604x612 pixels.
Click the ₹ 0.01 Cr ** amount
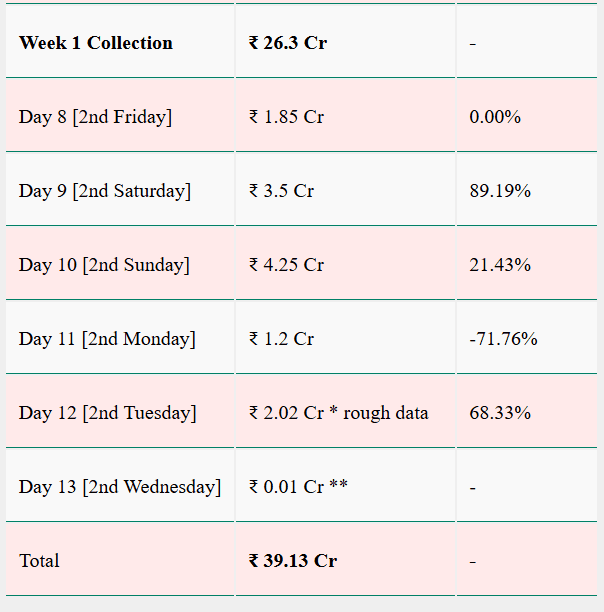pos(298,487)
